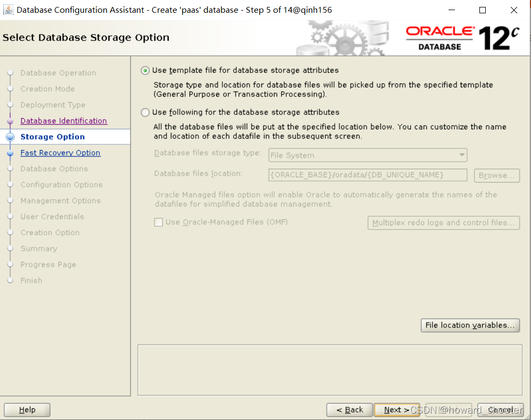Go to the Database Identification step
Viewport: 531px width, 420px height.
point(63,121)
